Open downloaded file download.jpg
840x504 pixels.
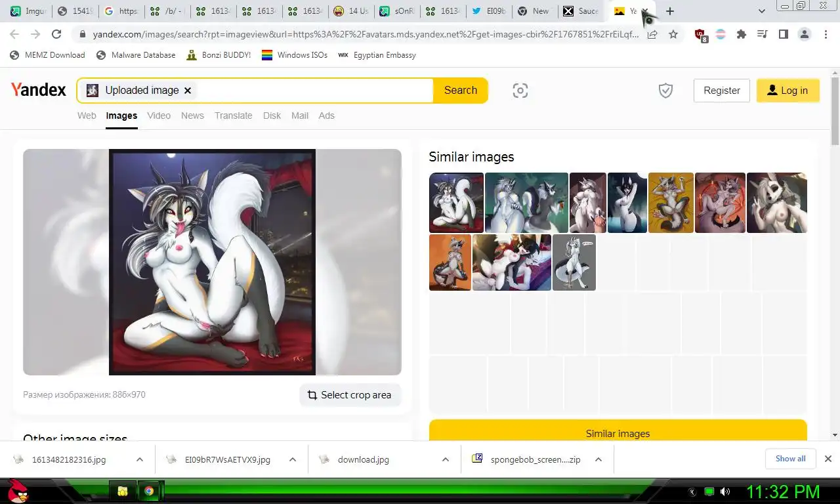[363, 459]
